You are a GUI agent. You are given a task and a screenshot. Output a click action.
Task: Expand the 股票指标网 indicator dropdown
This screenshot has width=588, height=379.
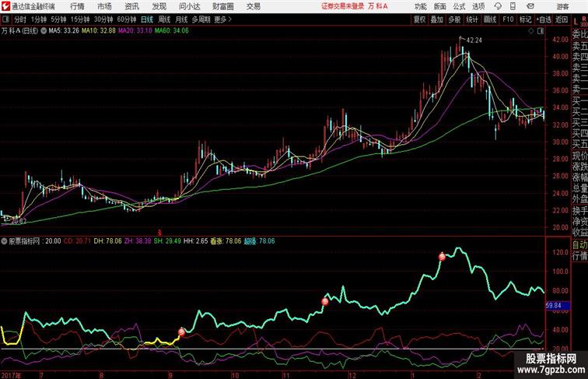[x=4, y=241]
